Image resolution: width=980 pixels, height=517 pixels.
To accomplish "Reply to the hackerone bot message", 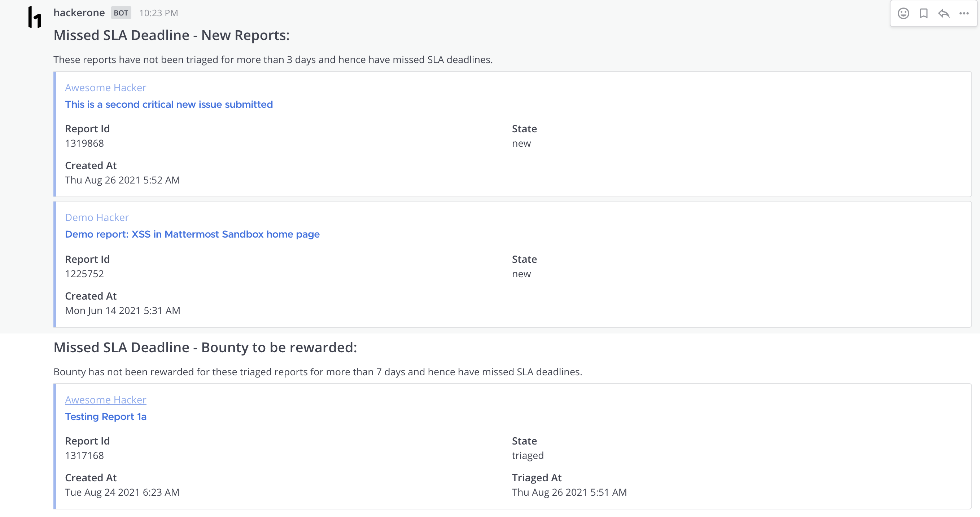I will point(944,13).
